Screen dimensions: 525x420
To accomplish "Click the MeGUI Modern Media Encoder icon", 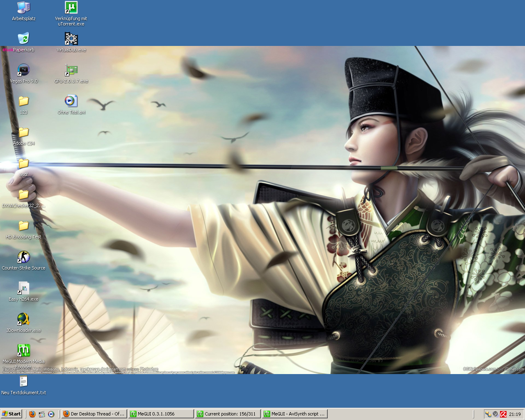I will [23, 351].
